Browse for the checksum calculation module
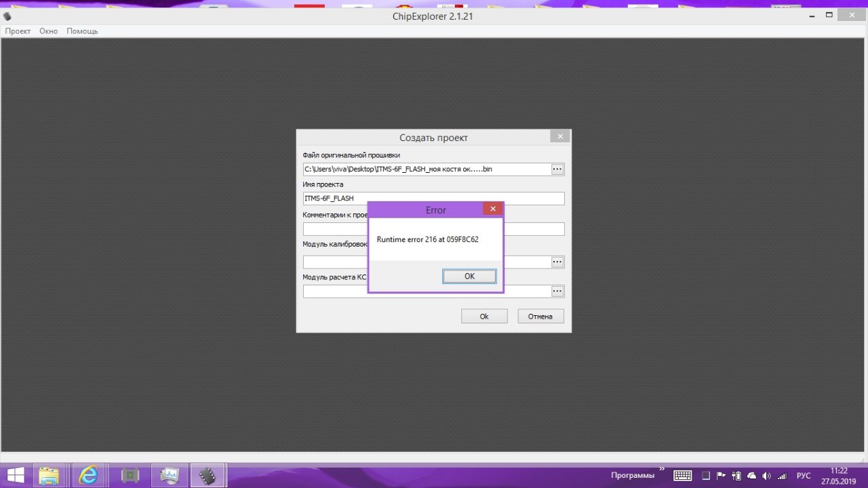 [x=557, y=291]
